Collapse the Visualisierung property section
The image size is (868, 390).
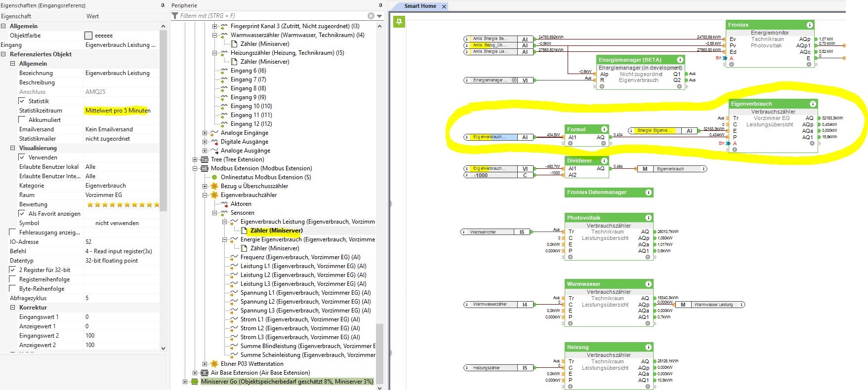coord(13,148)
